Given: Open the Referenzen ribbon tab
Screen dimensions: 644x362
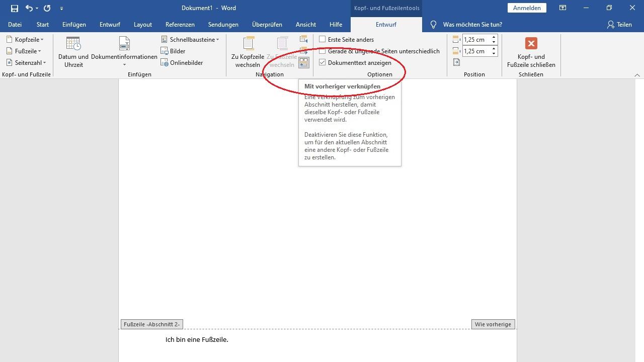Looking at the screenshot, I should [x=180, y=25].
